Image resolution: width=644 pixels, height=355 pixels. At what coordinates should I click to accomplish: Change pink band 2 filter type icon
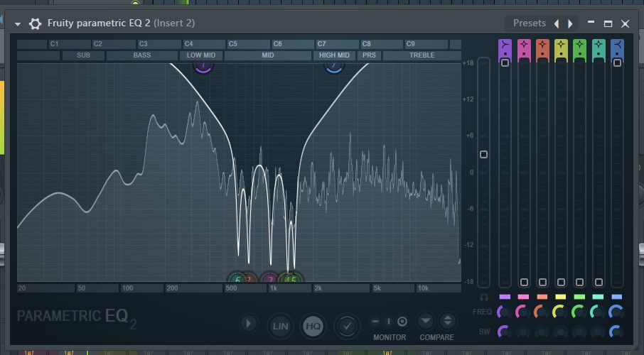(x=524, y=45)
